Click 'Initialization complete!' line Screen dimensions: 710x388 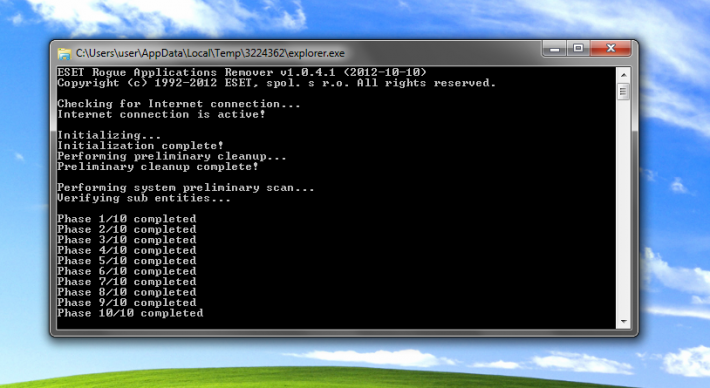[x=140, y=145]
